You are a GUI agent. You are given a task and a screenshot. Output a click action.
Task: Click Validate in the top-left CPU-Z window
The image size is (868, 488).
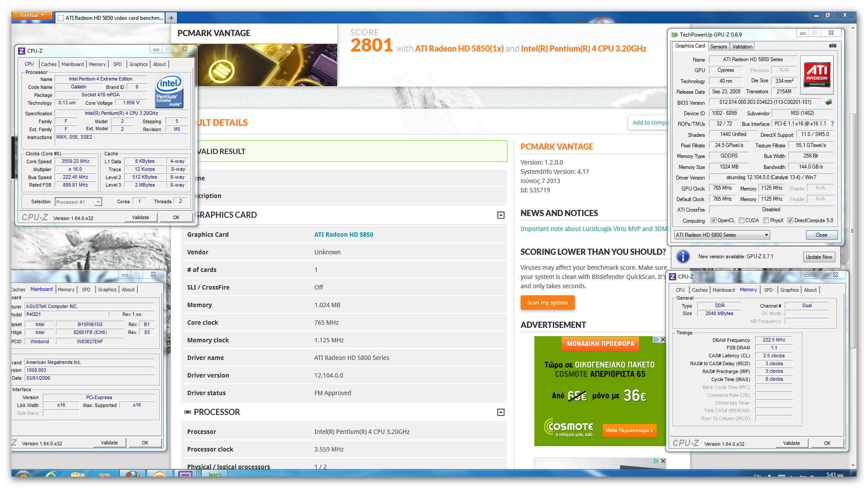pos(140,217)
